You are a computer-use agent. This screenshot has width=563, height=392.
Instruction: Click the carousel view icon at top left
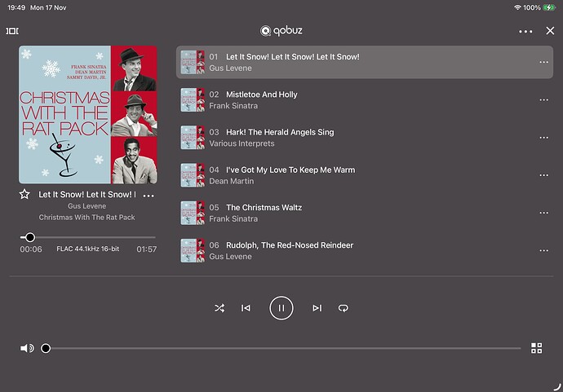click(12, 31)
